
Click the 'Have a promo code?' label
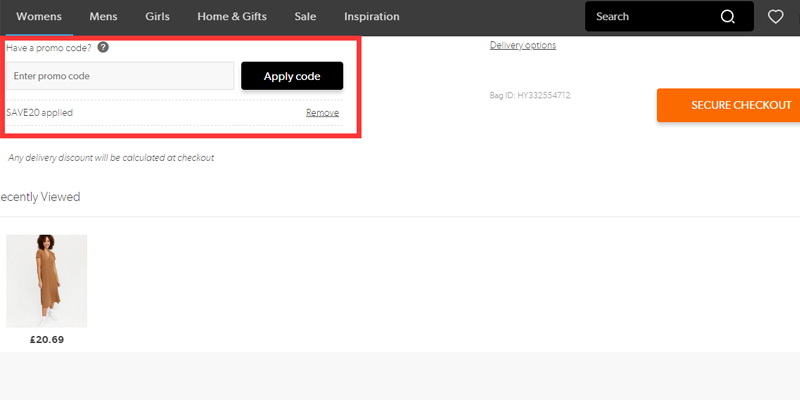pyautogui.click(x=50, y=47)
